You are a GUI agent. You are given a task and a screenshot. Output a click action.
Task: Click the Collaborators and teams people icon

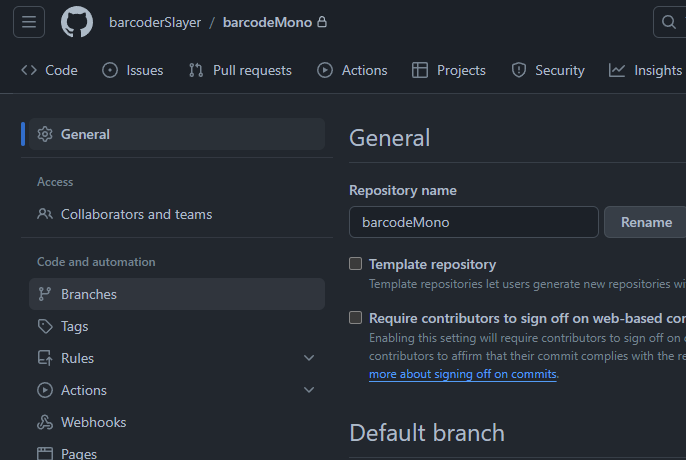45,214
